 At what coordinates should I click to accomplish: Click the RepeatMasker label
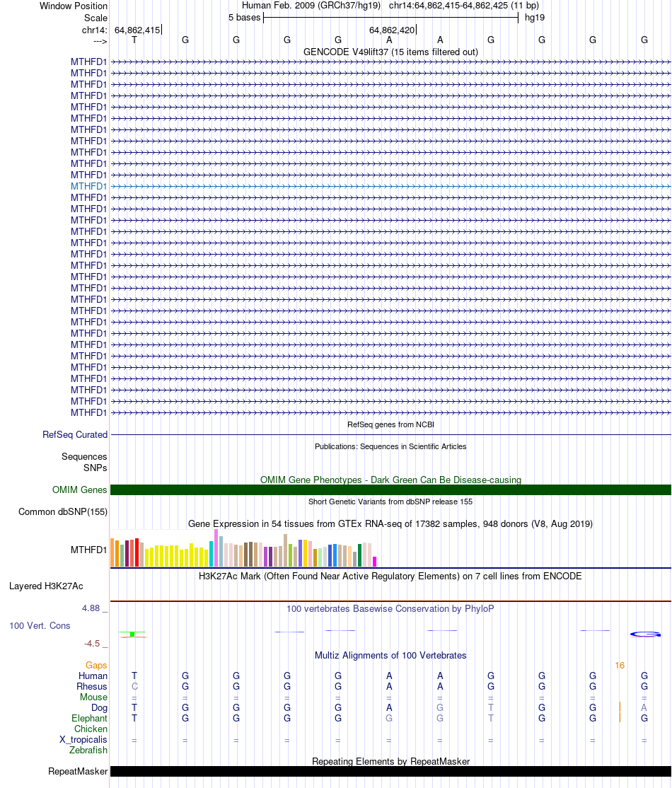pyautogui.click(x=78, y=772)
